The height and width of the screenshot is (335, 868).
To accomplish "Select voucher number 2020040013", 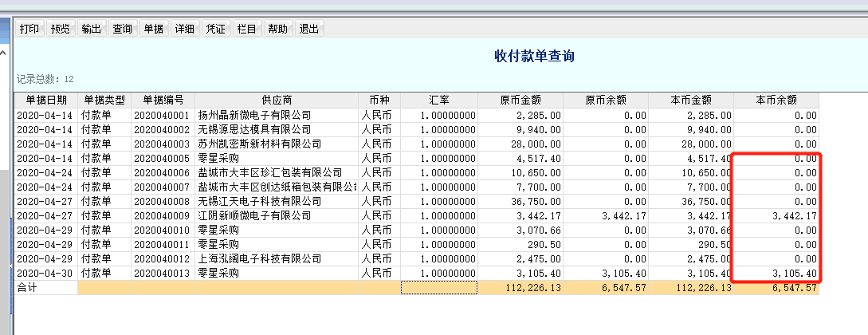I will 163,274.
